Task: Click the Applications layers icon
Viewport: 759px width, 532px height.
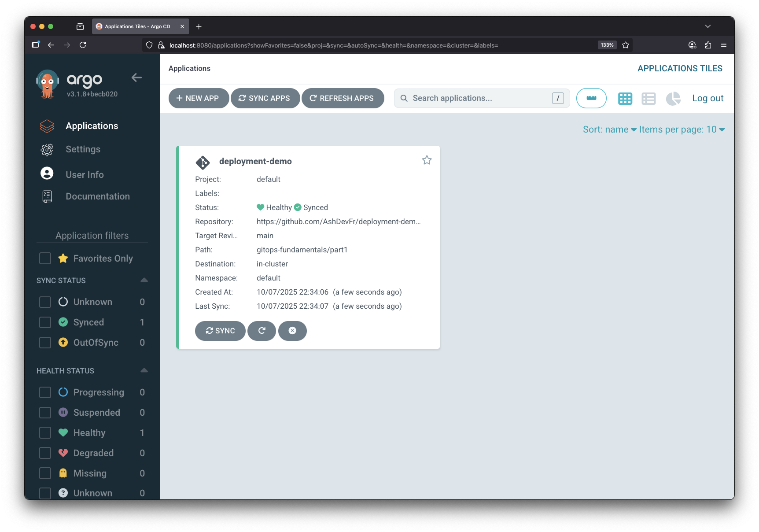Action: (47, 126)
